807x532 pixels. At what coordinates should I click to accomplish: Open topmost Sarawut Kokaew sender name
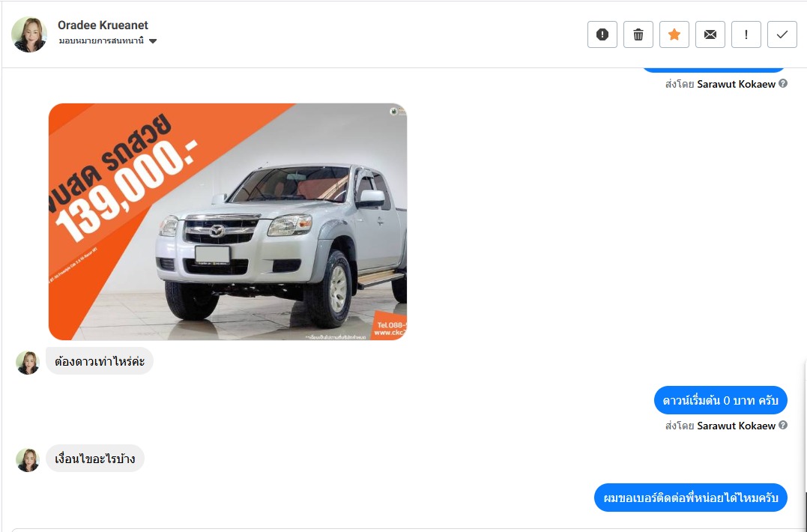pyautogui.click(x=736, y=84)
